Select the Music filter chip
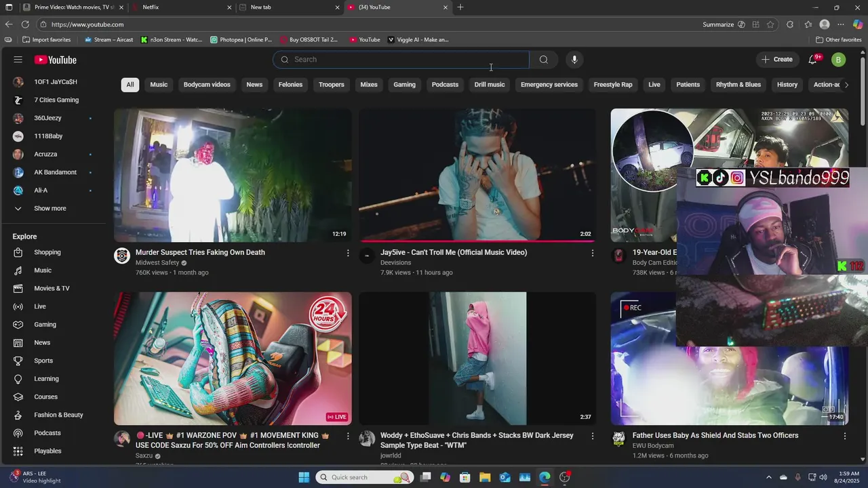 [x=159, y=85]
